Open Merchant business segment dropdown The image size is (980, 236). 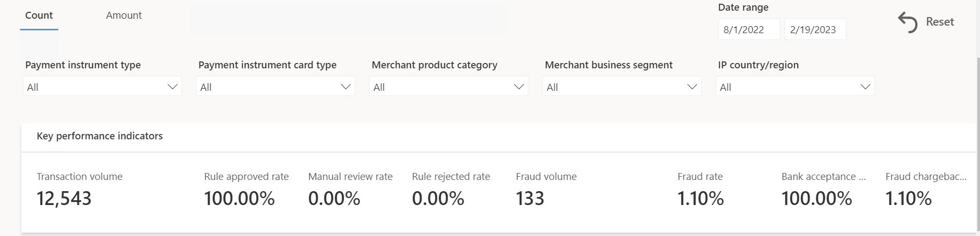622,86
